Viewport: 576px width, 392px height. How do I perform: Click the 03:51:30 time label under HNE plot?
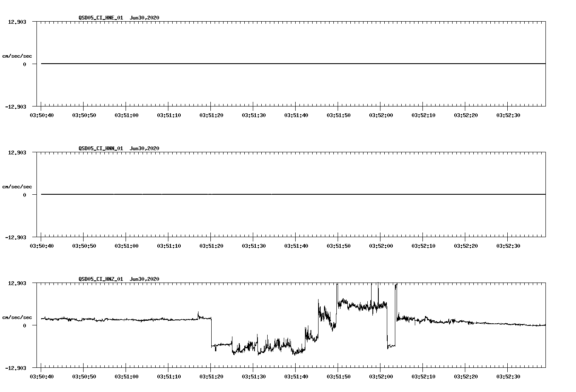[x=254, y=115]
